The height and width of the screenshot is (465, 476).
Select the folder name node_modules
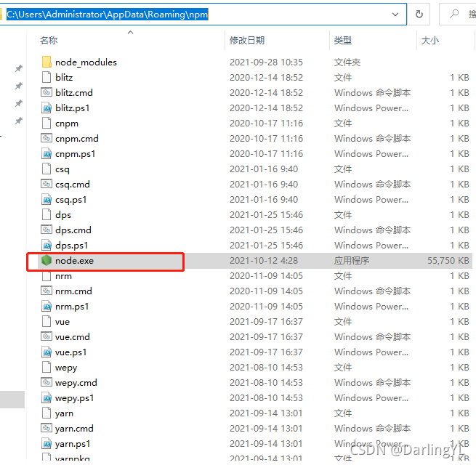[x=86, y=62]
